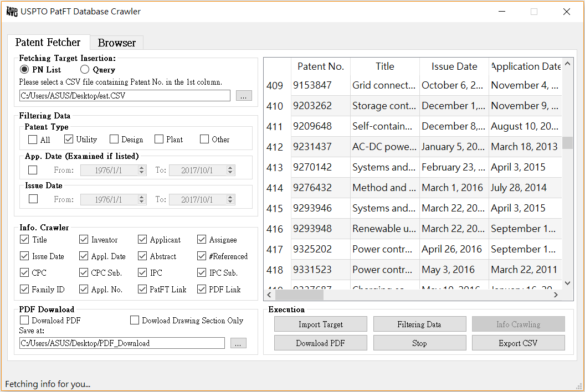Click the Application Date column header

coord(525,66)
